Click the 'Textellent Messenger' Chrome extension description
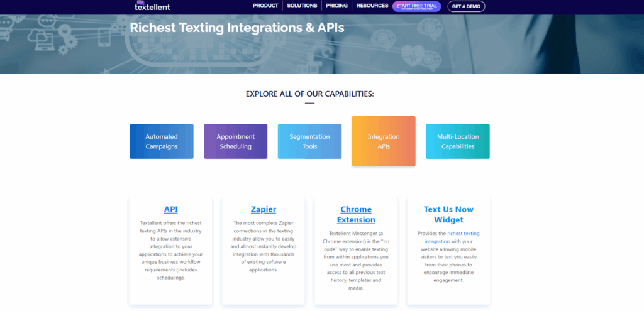The width and height of the screenshot is (644, 311). [356, 261]
